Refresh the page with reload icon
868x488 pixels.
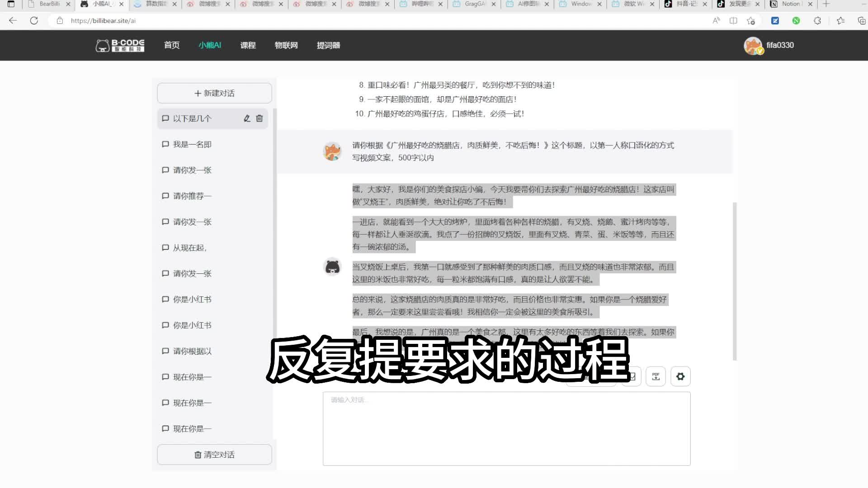pos(34,21)
